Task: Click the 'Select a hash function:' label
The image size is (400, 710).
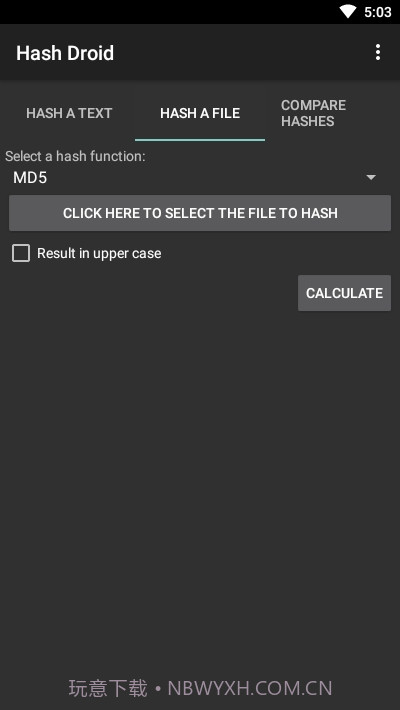Action: click(x=75, y=156)
